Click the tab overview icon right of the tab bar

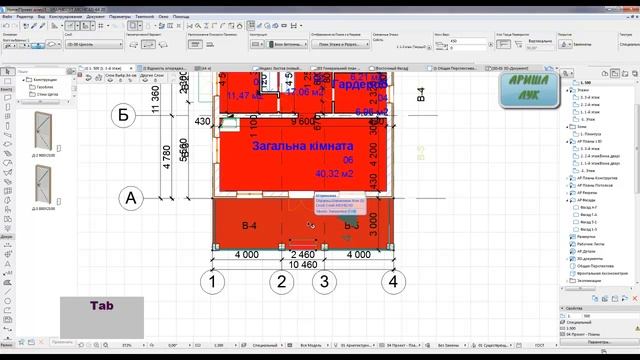coord(549,68)
